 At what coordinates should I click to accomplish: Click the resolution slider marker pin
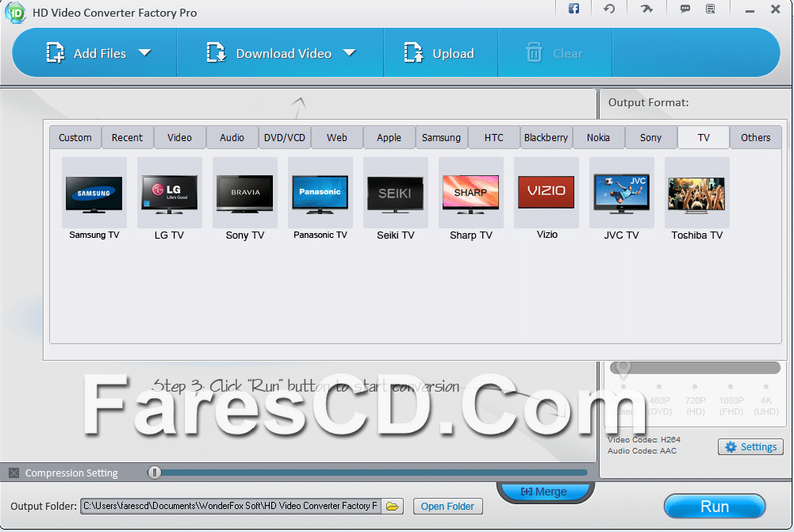click(623, 369)
